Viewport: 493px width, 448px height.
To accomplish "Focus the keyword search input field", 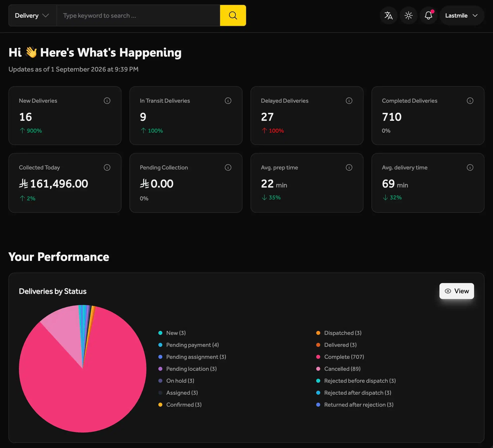I will (138, 15).
